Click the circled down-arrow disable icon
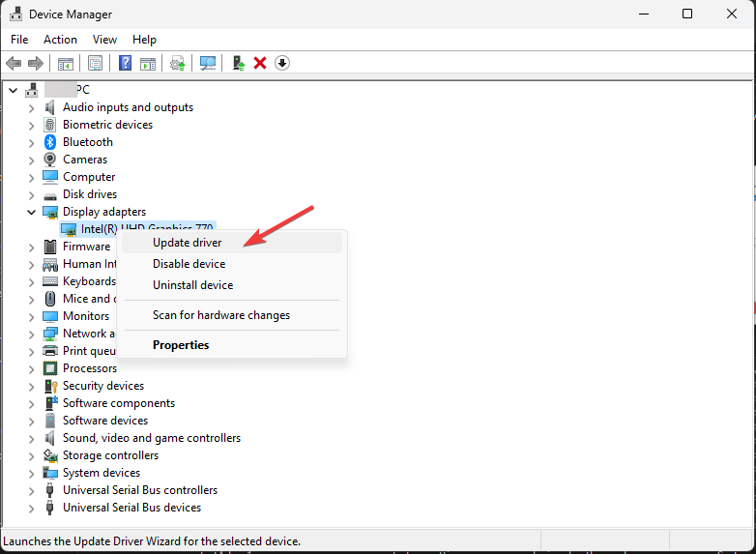 point(282,63)
